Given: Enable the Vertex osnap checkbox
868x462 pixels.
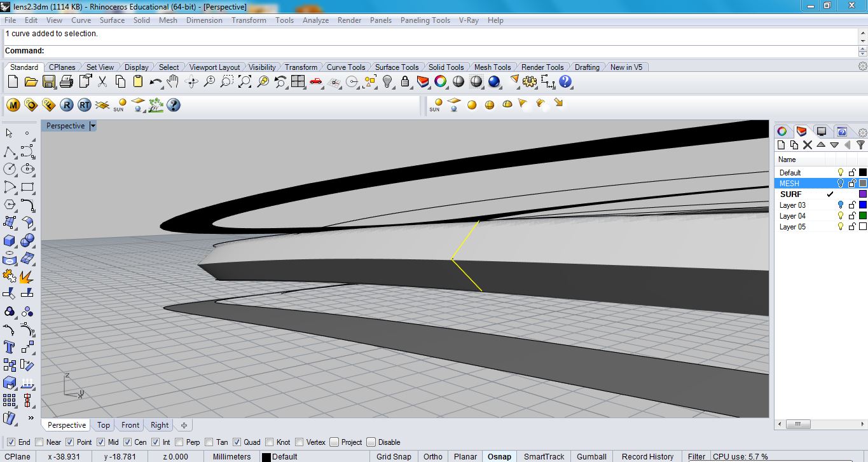Looking at the screenshot, I should [x=299, y=442].
